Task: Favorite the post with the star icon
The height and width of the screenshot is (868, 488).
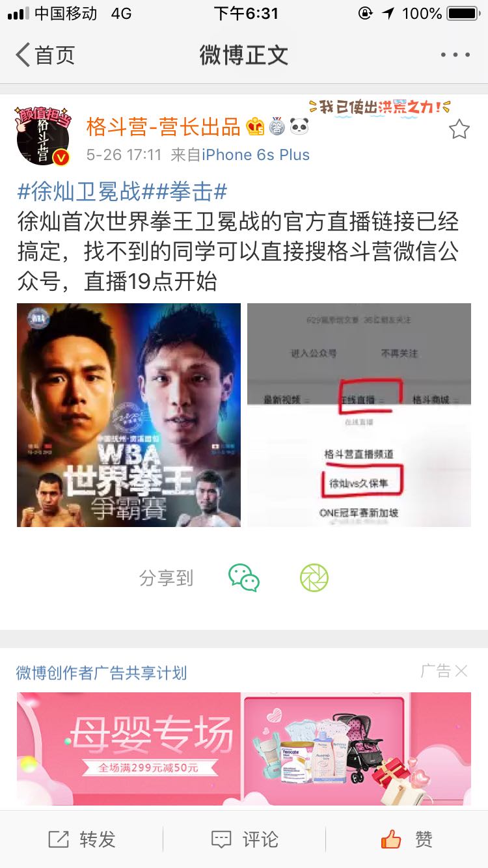Action: tap(459, 129)
